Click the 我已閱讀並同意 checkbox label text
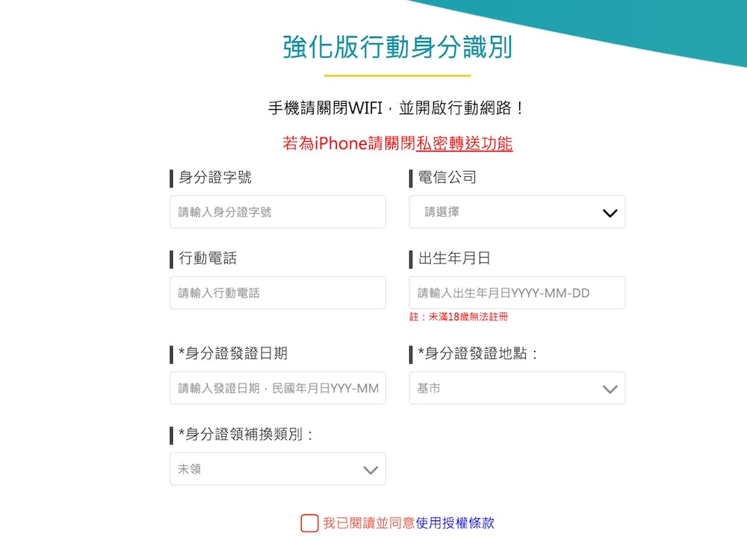 pos(369,523)
